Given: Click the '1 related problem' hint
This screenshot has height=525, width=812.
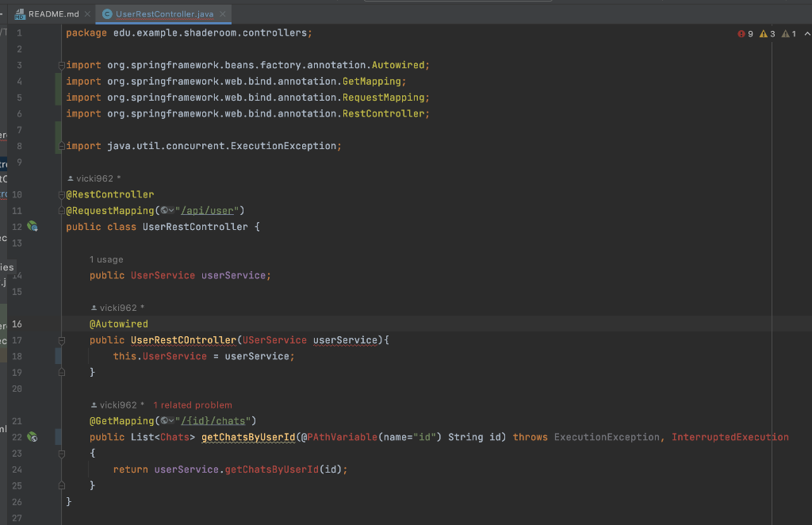Looking at the screenshot, I should [x=193, y=405].
